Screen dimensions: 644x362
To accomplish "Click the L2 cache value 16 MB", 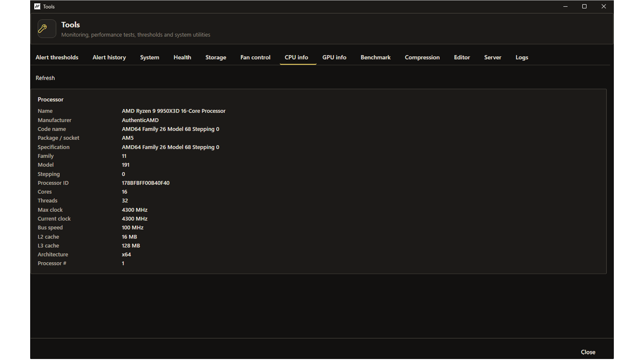I will coord(129,237).
